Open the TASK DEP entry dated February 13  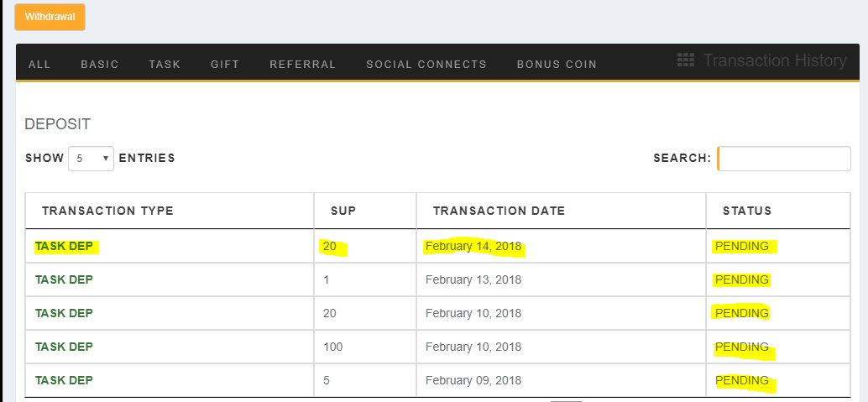64,279
